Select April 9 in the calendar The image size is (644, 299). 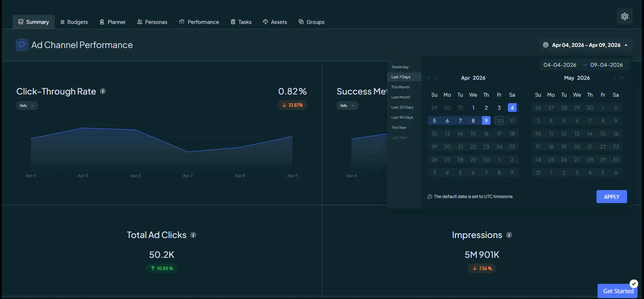pos(486,120)
